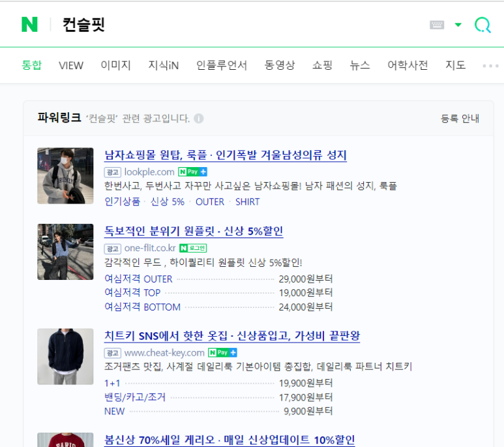Click the 9,900원부터 price text
Screen dimensions: 504x447
(308, 411)
